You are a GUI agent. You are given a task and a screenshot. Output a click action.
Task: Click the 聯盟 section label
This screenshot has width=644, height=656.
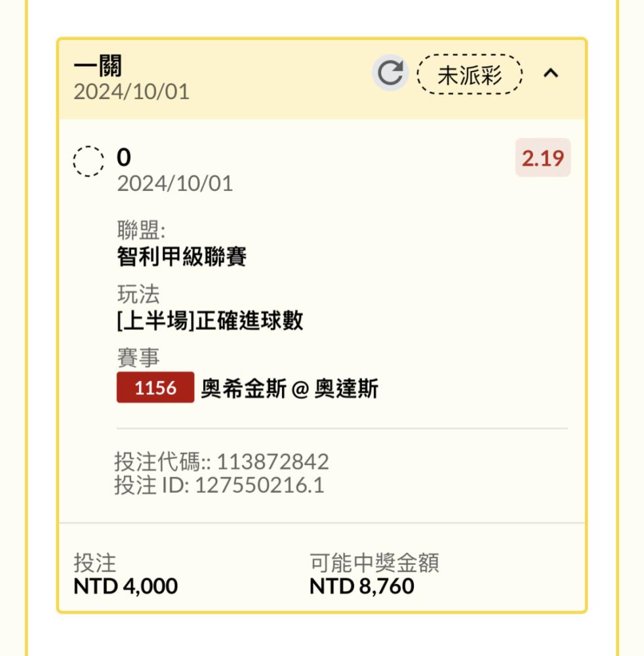tap(141, 230)
